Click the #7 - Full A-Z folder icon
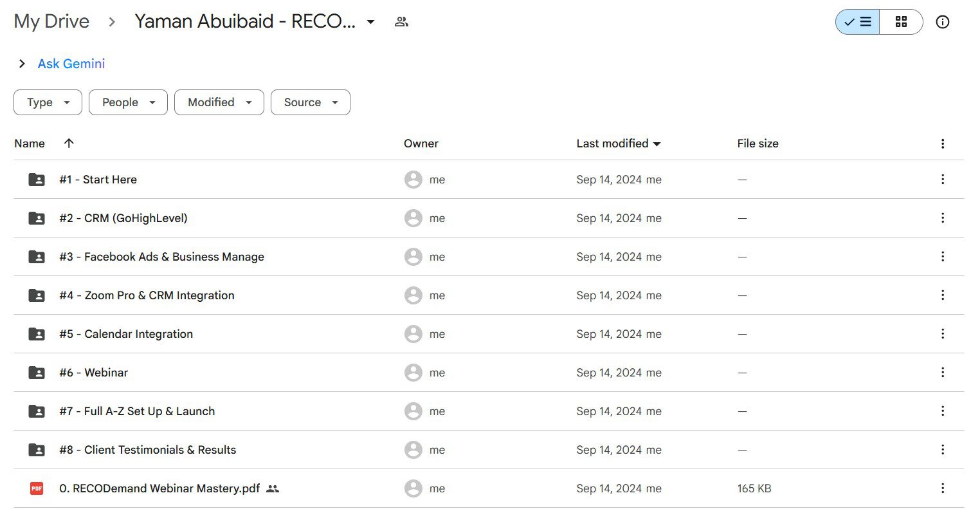980x511 pixels. click(37, 411)
